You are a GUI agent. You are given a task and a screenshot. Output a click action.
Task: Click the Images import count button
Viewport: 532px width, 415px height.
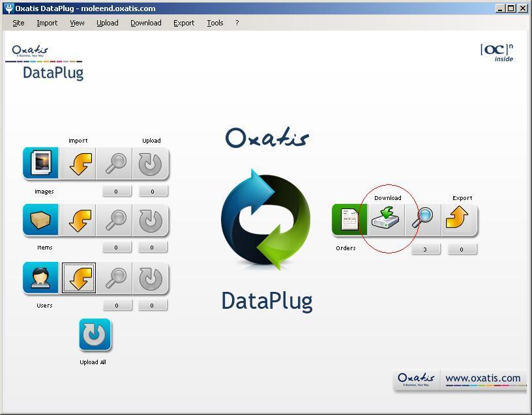click(x=116, y=192)
